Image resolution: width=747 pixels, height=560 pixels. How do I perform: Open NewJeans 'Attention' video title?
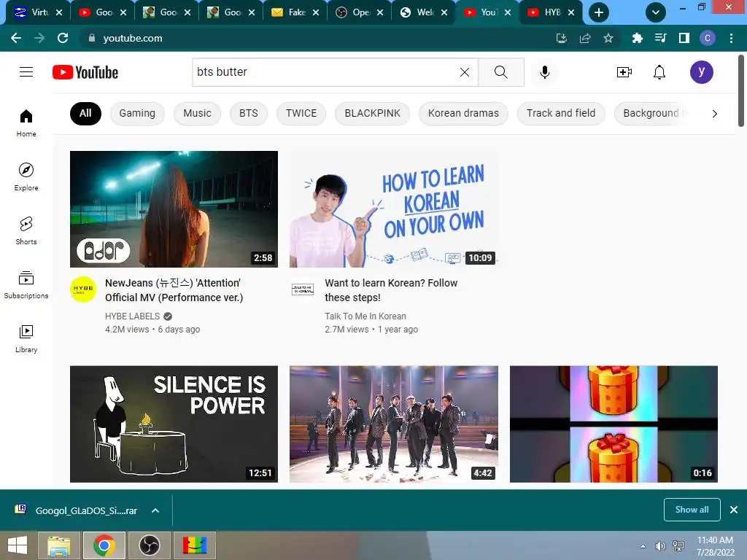[x=174, y=290]
